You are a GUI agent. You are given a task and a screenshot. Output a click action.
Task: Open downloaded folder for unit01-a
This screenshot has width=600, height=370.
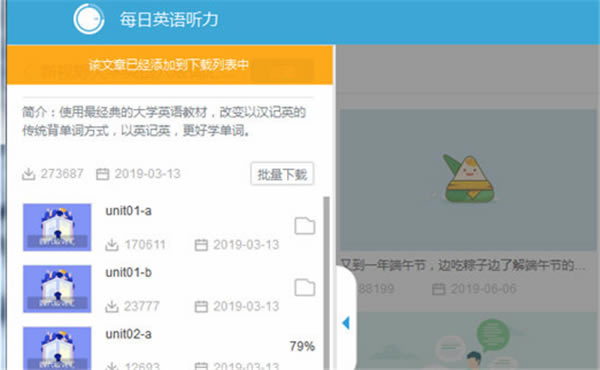coord(305,226)
